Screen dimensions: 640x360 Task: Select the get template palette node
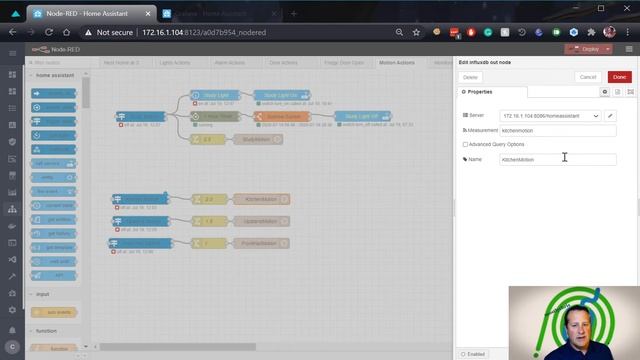pyautogui.click(x=53, y=247)
